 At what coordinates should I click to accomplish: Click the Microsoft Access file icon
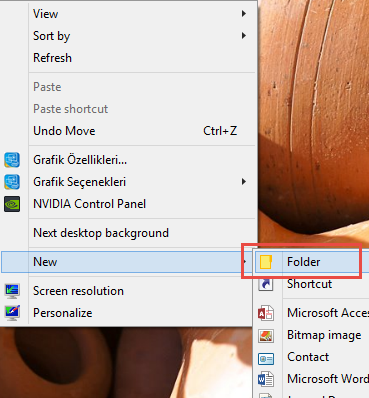pyautogui.click(x=266, y=313)
